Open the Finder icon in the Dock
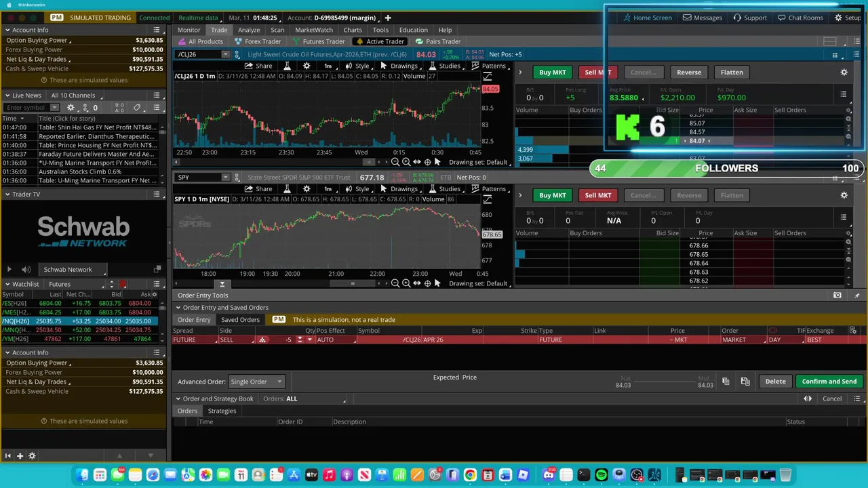 [82, 475]
